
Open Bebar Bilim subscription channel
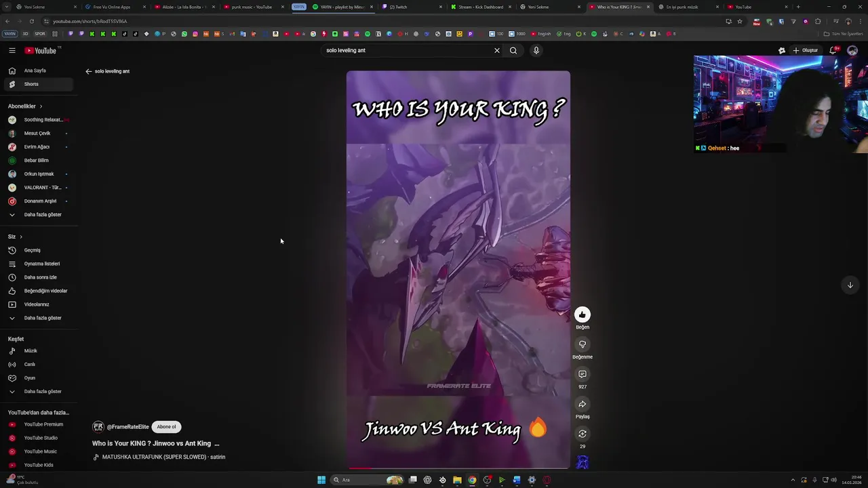tap(37, 161)
